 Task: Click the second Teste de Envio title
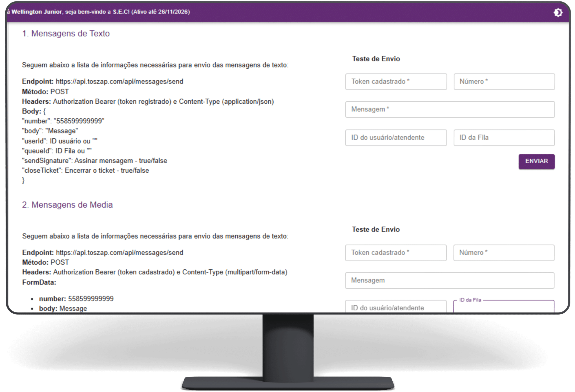pos(376,229)
